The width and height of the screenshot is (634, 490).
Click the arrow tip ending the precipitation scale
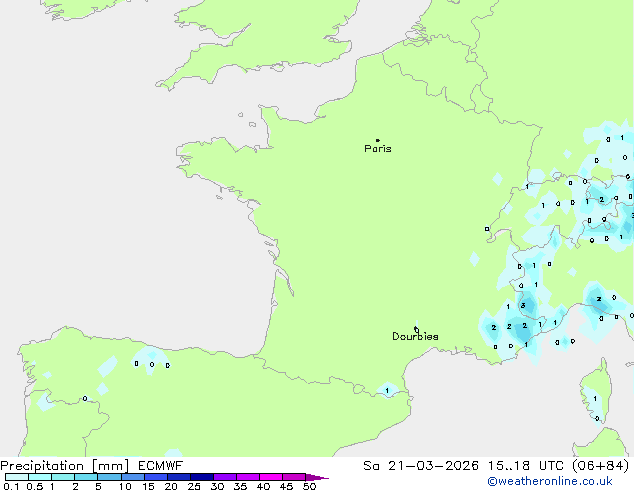click(x=325, y=478)
